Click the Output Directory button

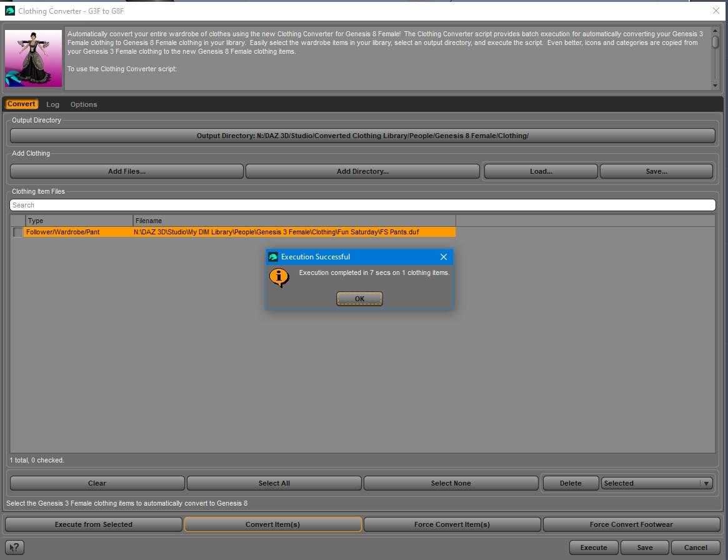(362, 136)
